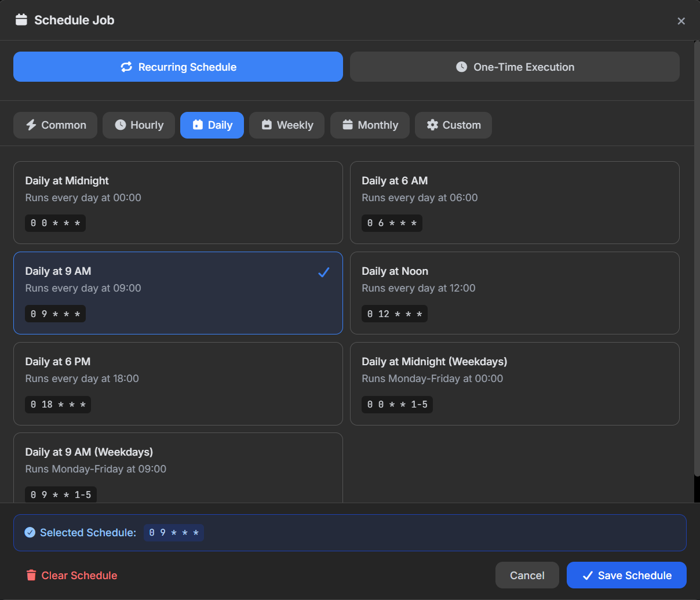The image size is (700, 600).
Task: Click the cron code 0 9 * * 1-5
Action: (x=61, y=494)
